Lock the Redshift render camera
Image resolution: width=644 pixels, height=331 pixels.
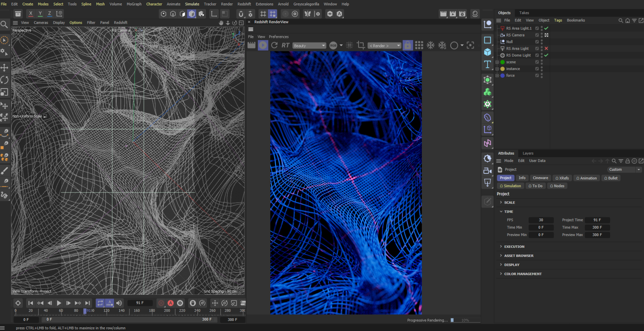tap(408, 45)
